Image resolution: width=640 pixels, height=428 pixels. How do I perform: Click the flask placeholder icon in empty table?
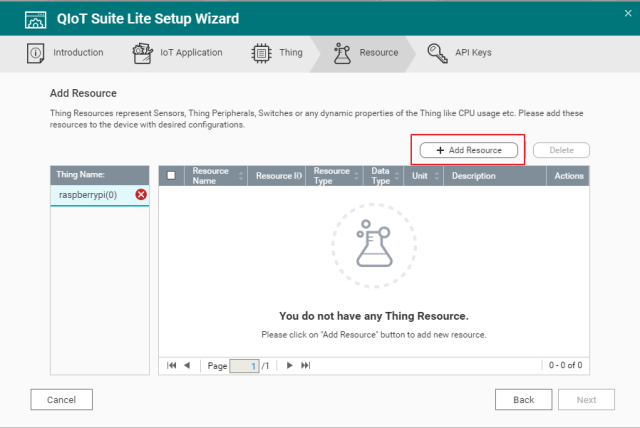(x=374, y=246)
